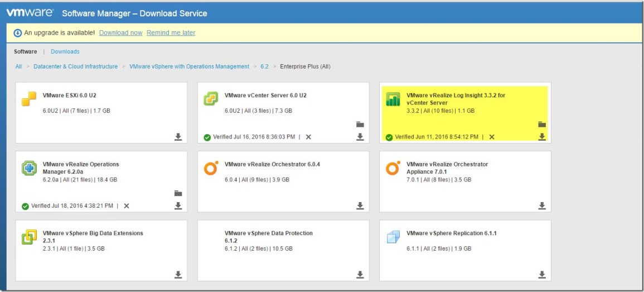Click download icon on VMware ESXi 6.0 U2 card

pos(178,137)
